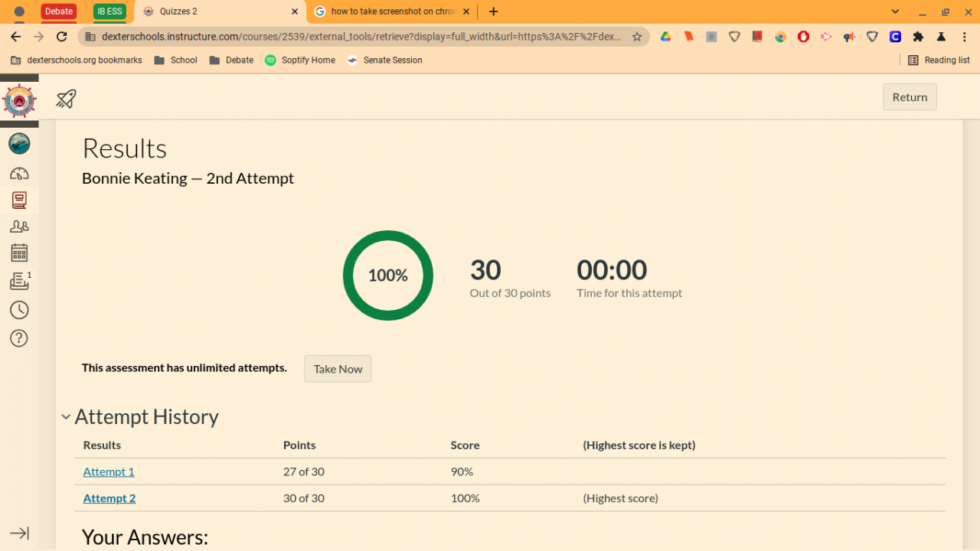The image size is (980, 551).
Task: Click the address bar URL field
Action: click(360, 37)
